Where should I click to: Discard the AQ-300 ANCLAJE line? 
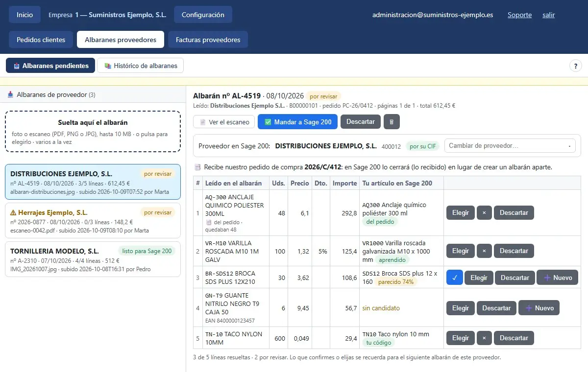pos(514,213)
